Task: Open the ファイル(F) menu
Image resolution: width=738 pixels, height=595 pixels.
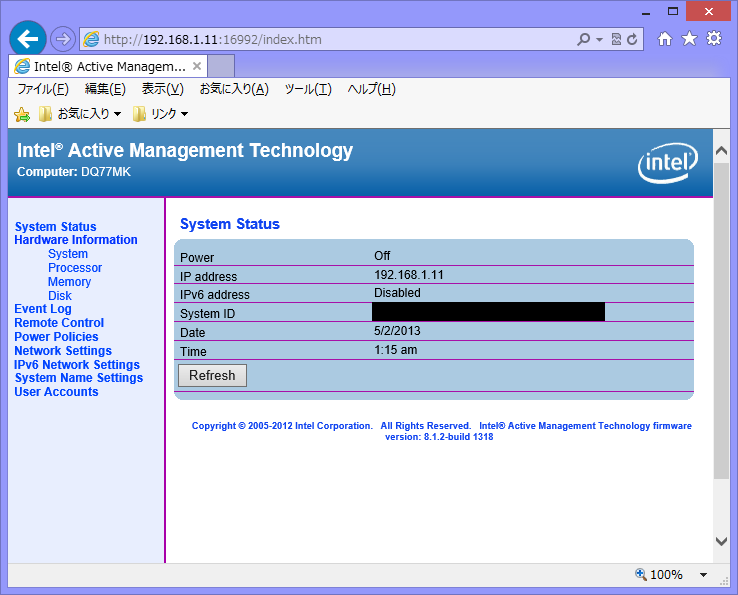Action: [42, 89]
